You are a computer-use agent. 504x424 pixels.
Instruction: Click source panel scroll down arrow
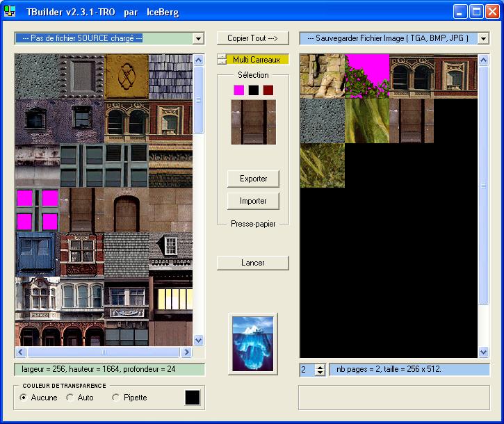[x=198, y=340]
